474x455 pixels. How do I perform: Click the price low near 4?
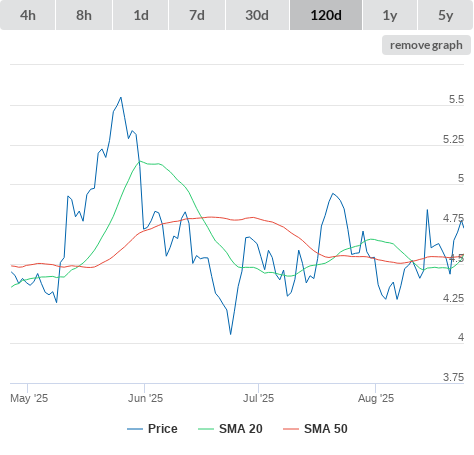(230, 334)
